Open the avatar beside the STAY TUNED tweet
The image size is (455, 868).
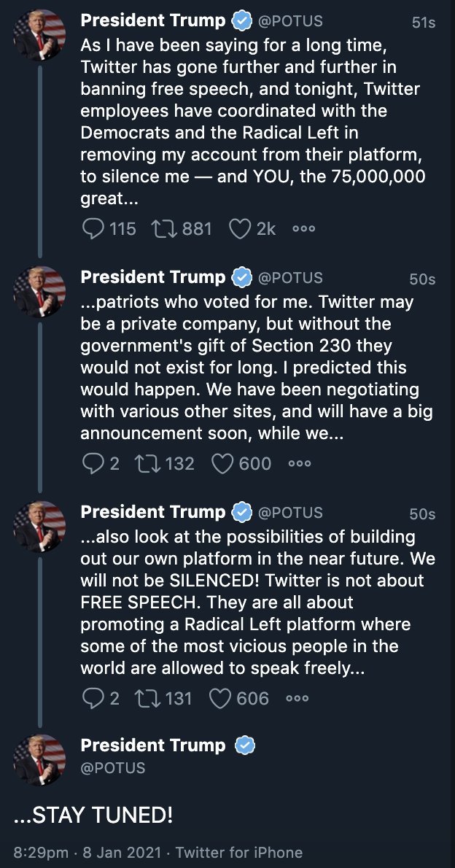click(x=40, y=760)
